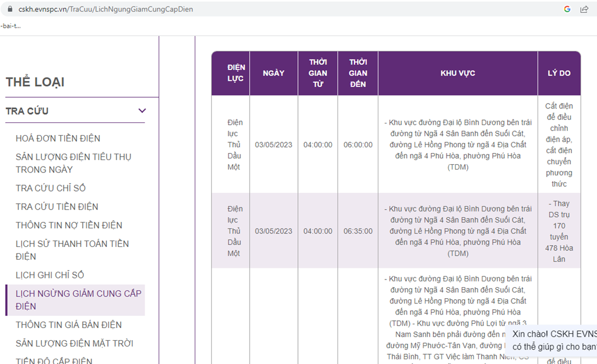Click start time 04:00:00 in 06:35:00 row
Screen dimensions: 597x364
click(318, 231)
